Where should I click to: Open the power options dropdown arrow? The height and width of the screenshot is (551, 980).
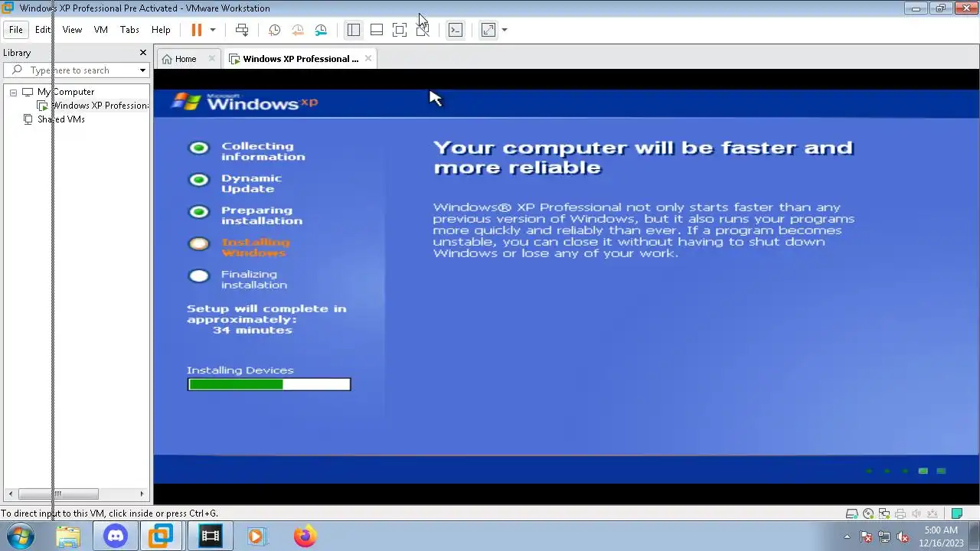(213, 30)
